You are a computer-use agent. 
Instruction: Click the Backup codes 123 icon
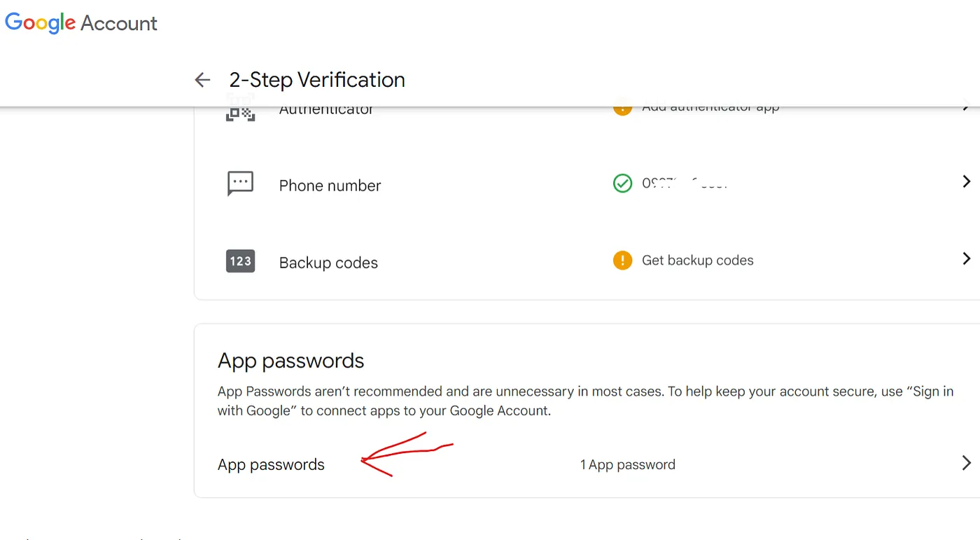[240, 261]
